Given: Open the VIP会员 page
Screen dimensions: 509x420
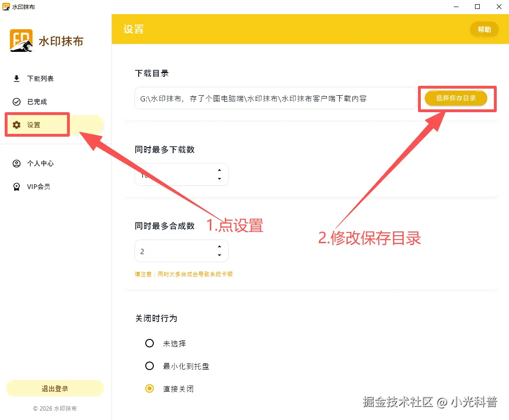Looking at the screenshot, I should tap(55, 187).
